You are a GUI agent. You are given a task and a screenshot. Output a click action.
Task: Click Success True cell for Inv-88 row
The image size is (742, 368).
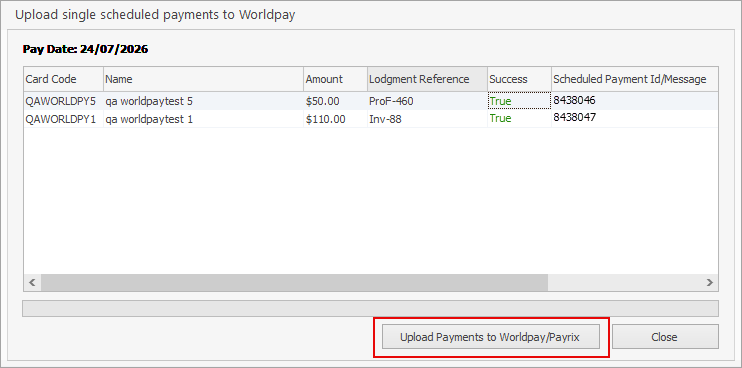tap(519, 119)
